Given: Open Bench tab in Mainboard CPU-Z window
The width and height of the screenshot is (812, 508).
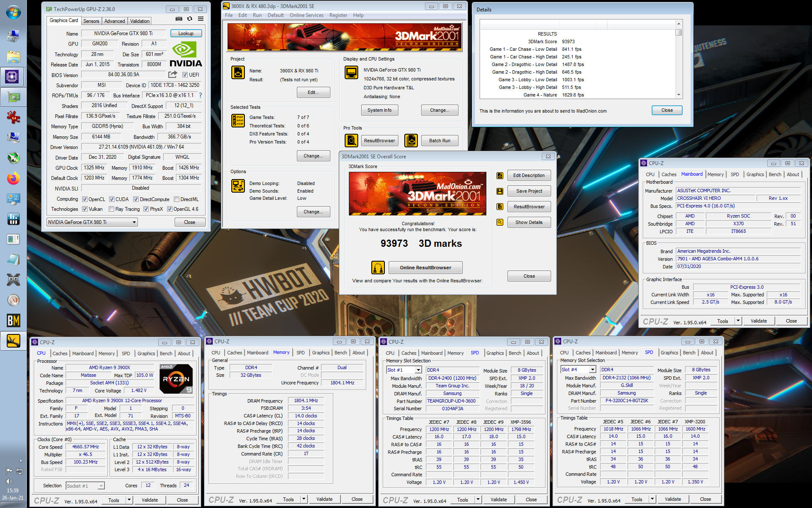Looking at the screenshot, I should (775, 174).
